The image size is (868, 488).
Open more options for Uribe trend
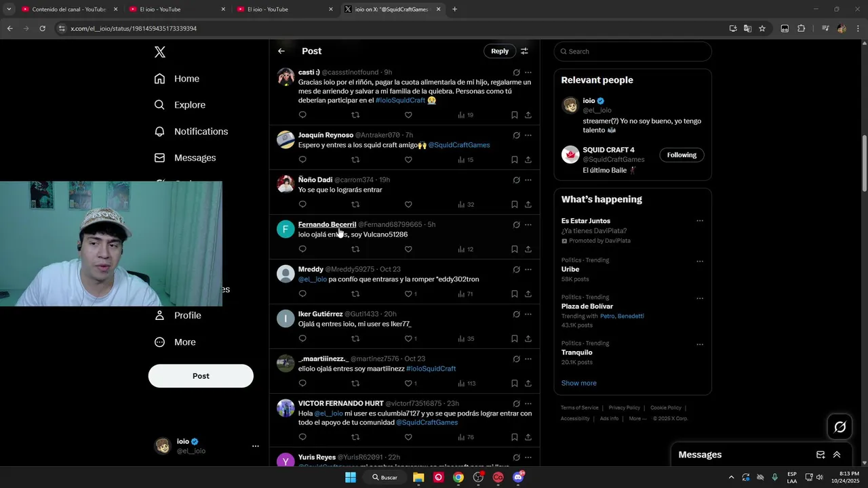pyautogui.click(x=700, y=262)
